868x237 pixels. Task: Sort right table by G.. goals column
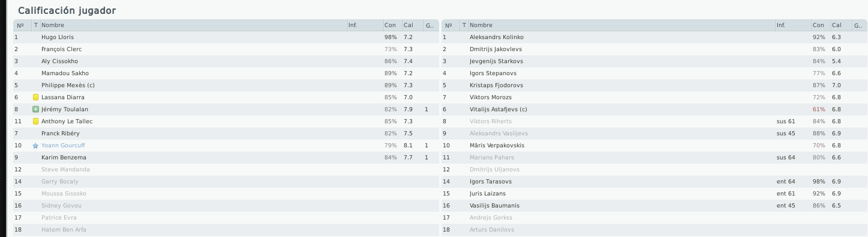(859, 25)
